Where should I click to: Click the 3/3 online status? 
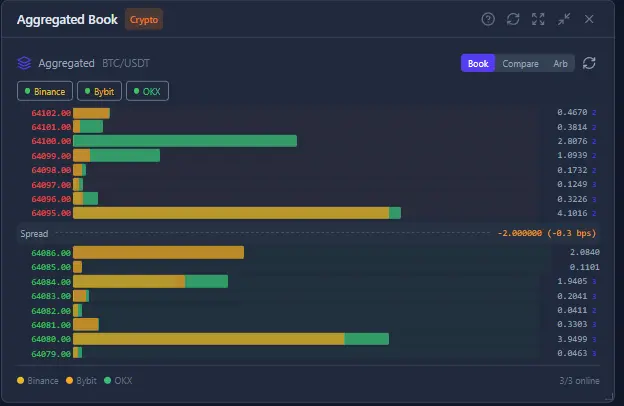coord(579,381)
